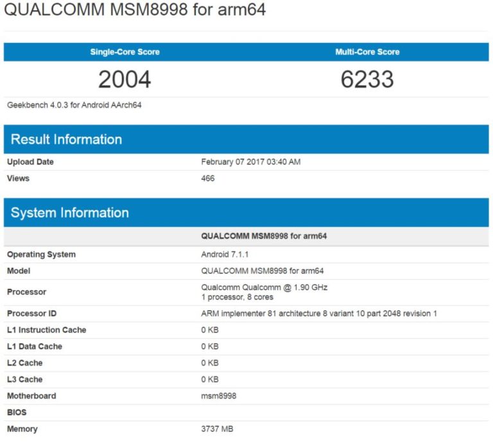Click the Processor ID label
The height and width of the screenshot is (448, 493).
click(x=31, y=313)
